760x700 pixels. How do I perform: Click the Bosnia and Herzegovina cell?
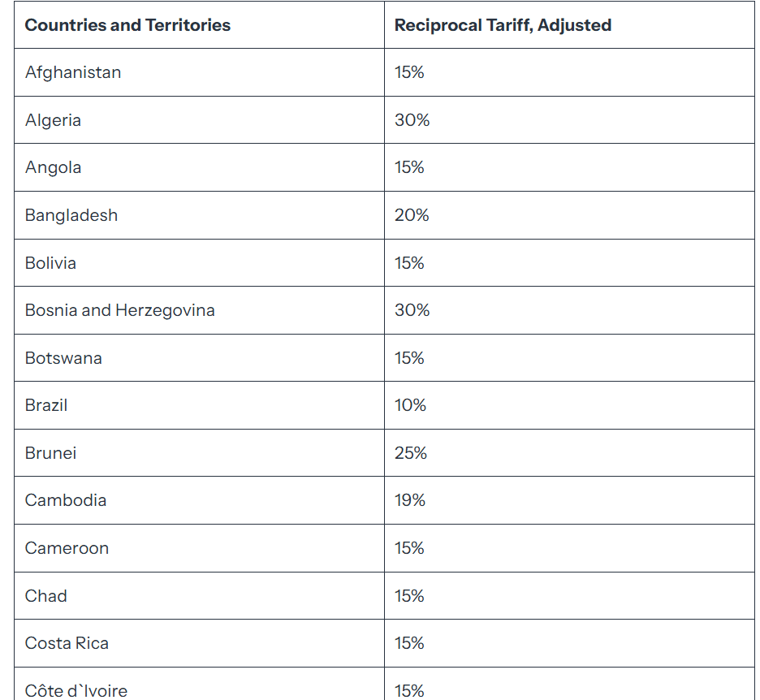[120, 310]
